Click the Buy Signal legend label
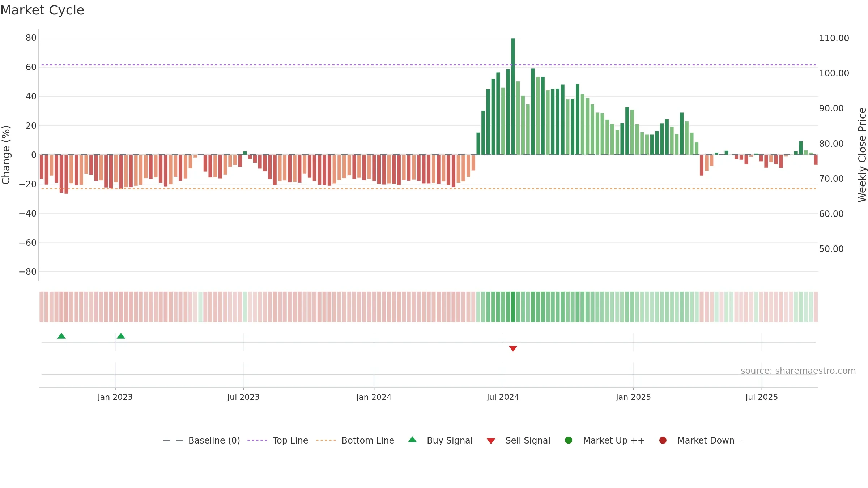Screen dimensions: 868x488 tap(450, 440)
